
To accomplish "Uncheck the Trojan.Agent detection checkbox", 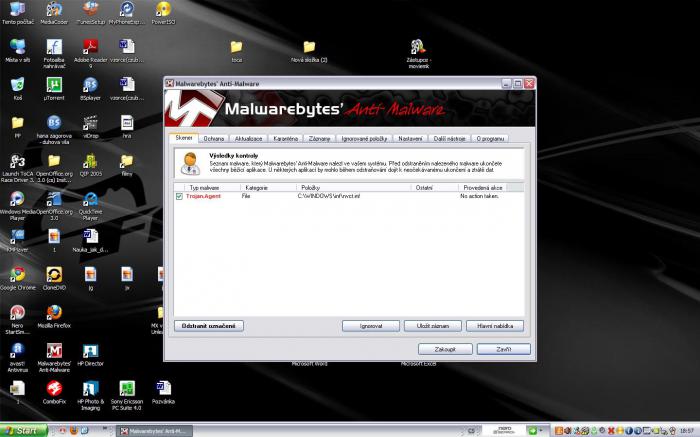I will pos(180,197).
